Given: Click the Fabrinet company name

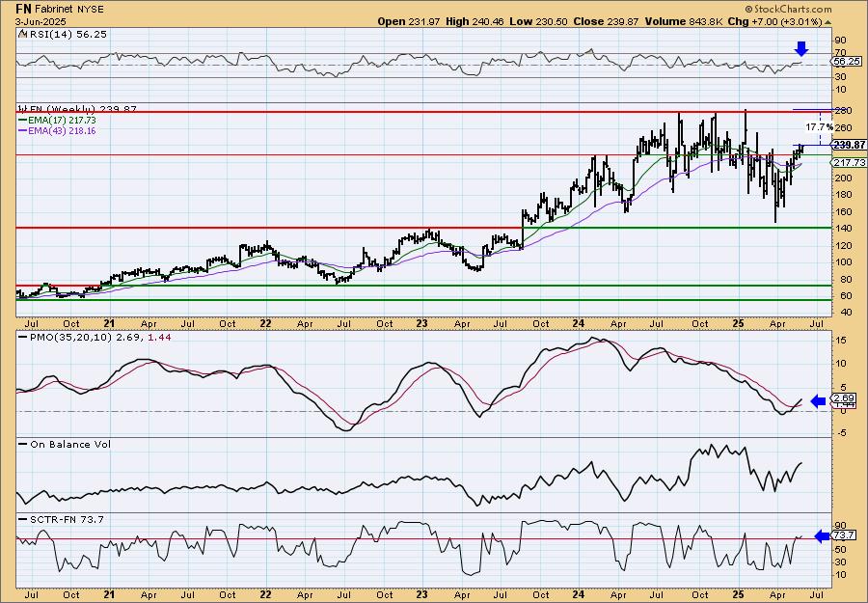Looking at the screenshot, I should click(x=53, y=10).
